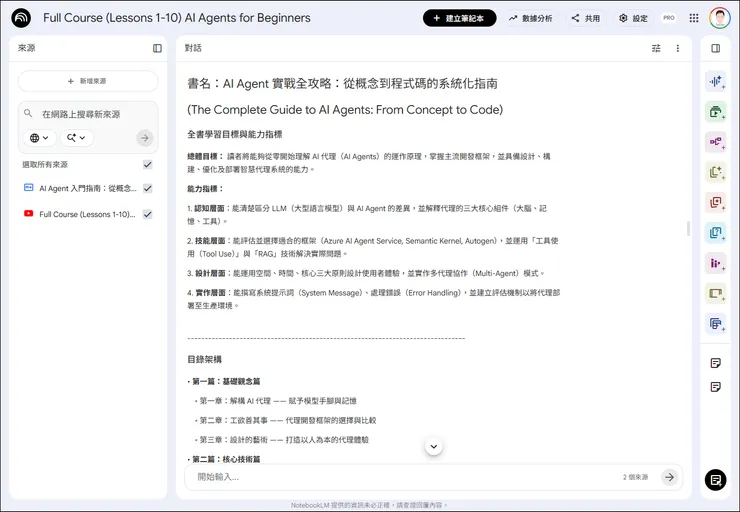Create a Report from Studio sidebar
The image size is (740, 512).
pos(716,172)
